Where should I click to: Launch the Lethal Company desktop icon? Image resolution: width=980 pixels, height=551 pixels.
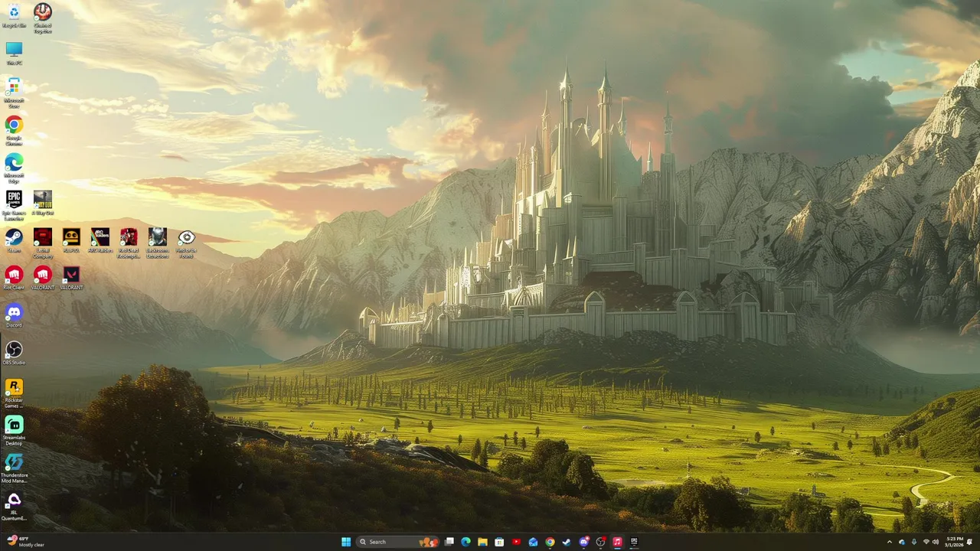[x=43, y=243]
